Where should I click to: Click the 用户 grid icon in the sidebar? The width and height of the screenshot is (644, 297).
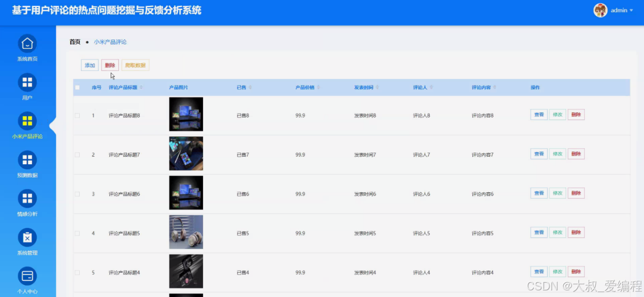coord(27,82)
